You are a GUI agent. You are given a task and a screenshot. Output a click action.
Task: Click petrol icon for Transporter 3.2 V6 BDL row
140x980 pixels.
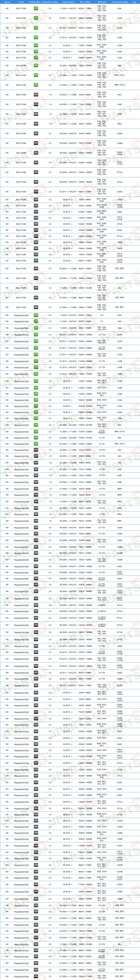click(x=36, y=438)
